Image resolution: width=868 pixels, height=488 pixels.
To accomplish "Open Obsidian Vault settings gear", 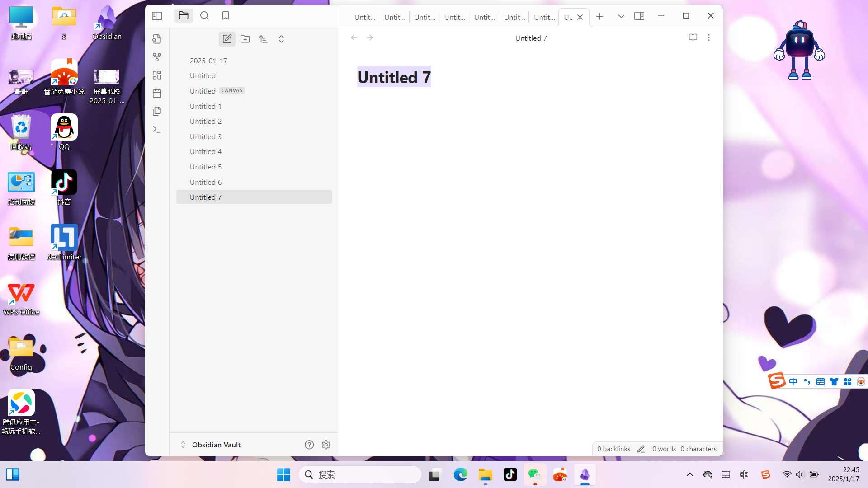I will point(327,445).
